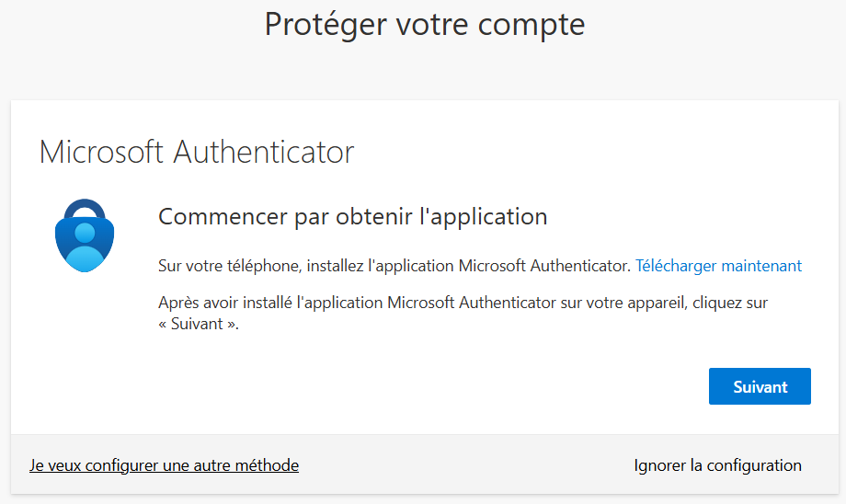The width and height of the screenshot is (846, 504).
Task: Click the Commencer par obtenir l'application heading
Action: coord(352,217)
